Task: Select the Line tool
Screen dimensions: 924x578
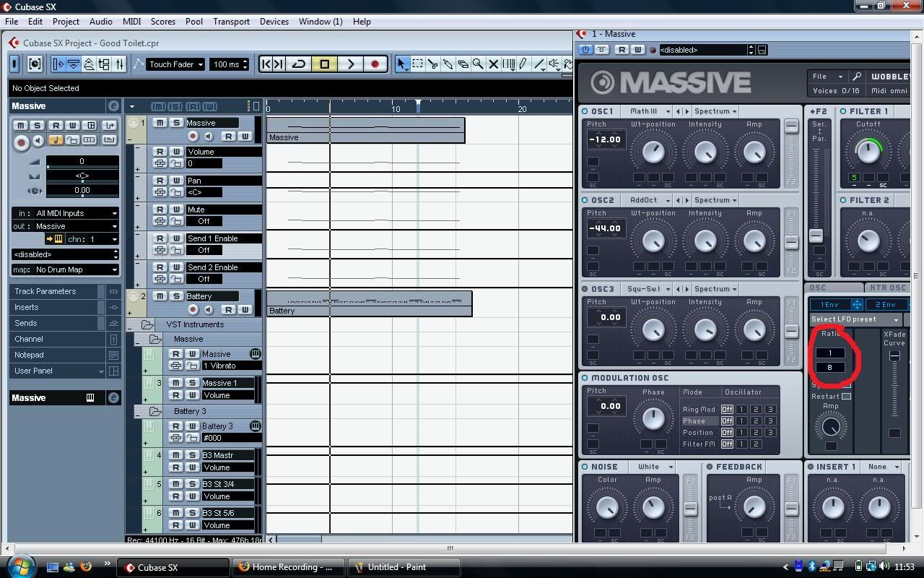Action: click(539, 64)
